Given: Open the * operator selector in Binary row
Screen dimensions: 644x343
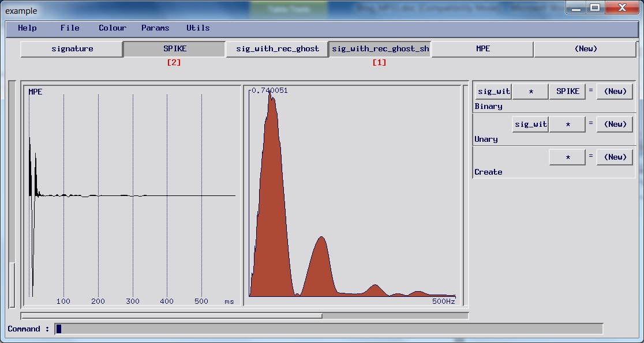Looking at the screenshot, I should coord(530,91).
